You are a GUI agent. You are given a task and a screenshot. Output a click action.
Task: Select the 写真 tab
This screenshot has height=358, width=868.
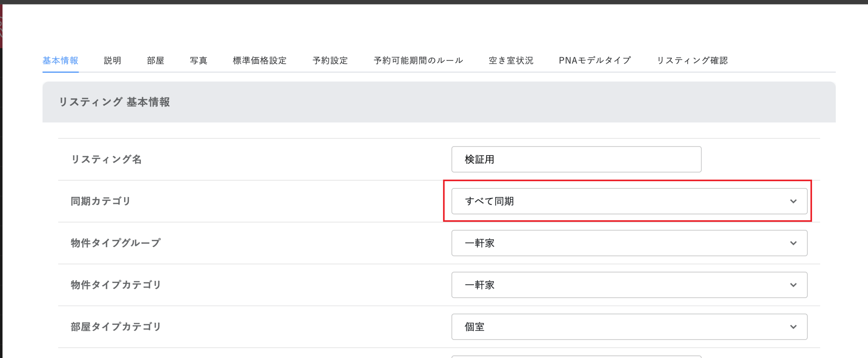pyautogui.click(x=199, y=60)
